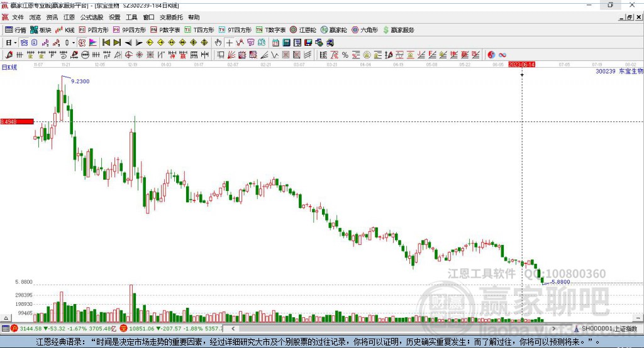
Task: Select the red pencil drawing icon
Action: click(9, 55)
